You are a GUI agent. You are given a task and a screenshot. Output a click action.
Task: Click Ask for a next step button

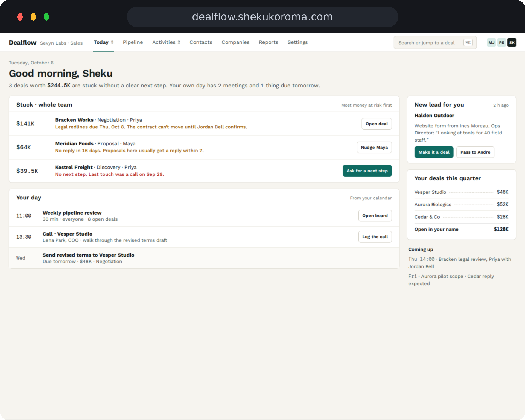[x=367, y=171]
